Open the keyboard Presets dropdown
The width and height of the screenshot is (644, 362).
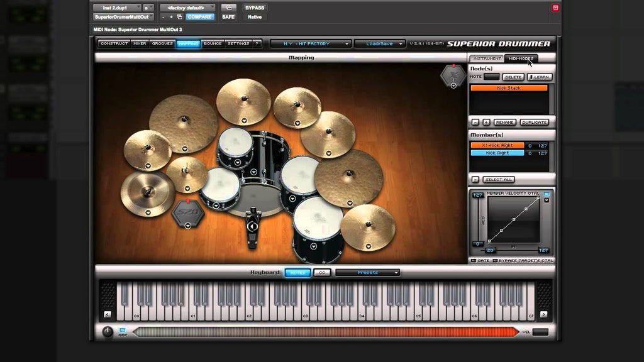tap(367, 273)
